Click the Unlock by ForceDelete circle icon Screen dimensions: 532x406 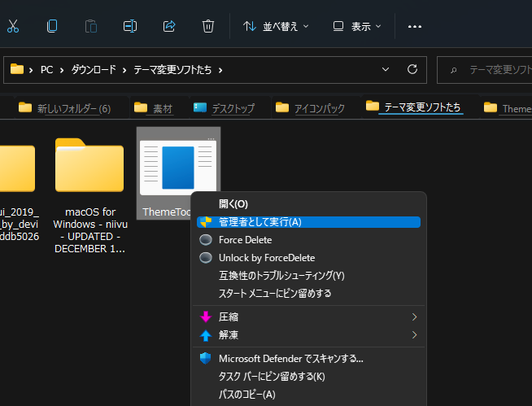tap(206, 258)
